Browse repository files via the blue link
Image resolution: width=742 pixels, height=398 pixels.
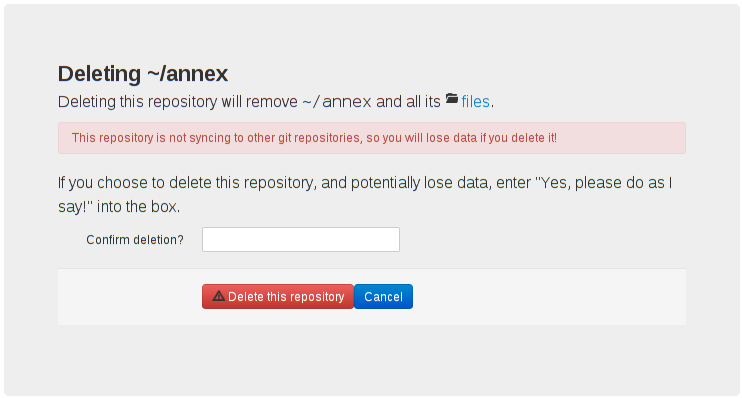coord(475,102)
